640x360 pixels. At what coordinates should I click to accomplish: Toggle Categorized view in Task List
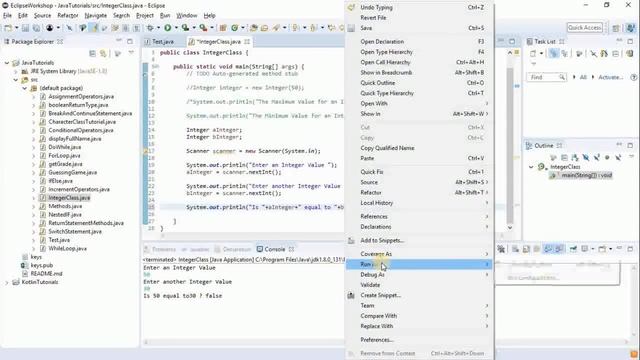coord(553,53)
